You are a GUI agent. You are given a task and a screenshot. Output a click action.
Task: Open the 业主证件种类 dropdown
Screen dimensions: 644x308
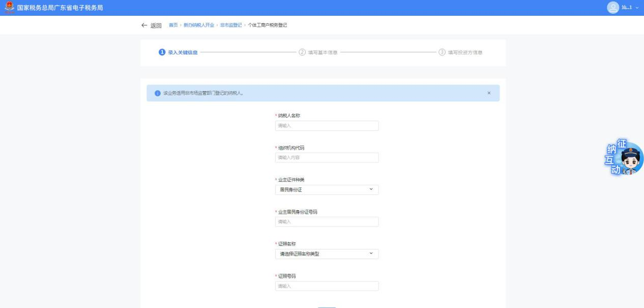point(327,190)
